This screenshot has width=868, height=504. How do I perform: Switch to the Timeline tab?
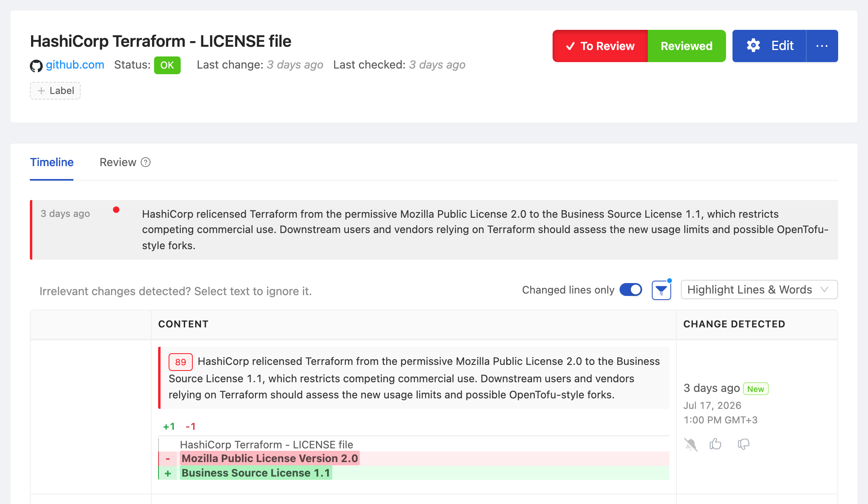52,162
